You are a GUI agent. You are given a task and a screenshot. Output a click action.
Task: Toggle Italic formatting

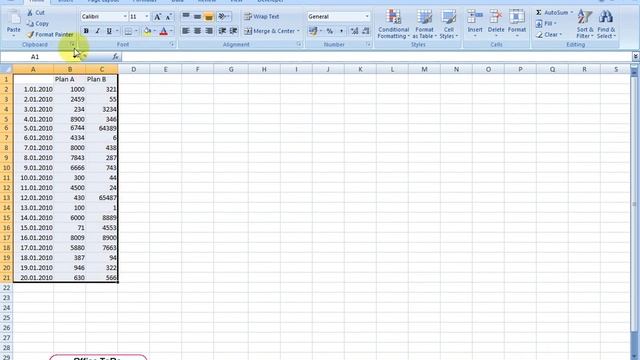click(97, 31)
